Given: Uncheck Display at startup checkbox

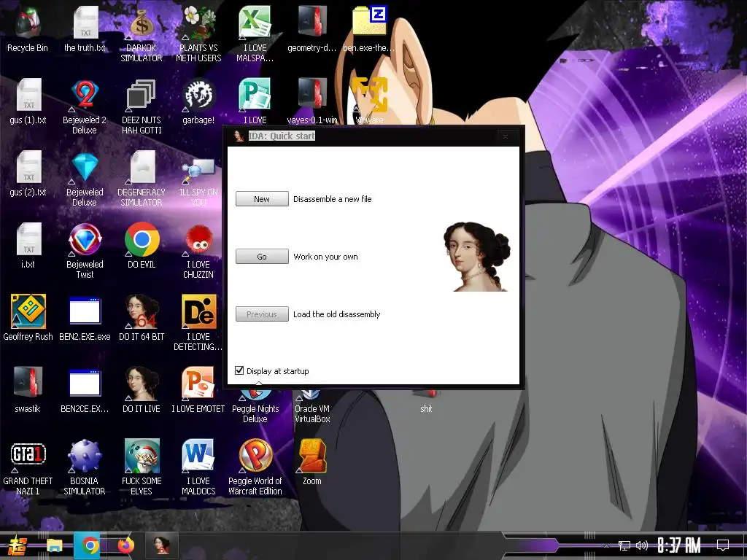Looking at the screenshot, I should point(239,370).
